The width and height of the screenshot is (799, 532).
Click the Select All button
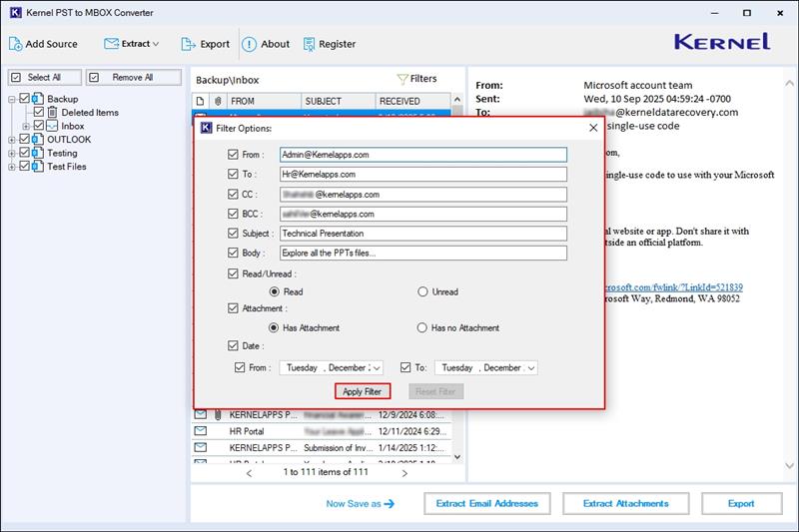pos(44,78)
